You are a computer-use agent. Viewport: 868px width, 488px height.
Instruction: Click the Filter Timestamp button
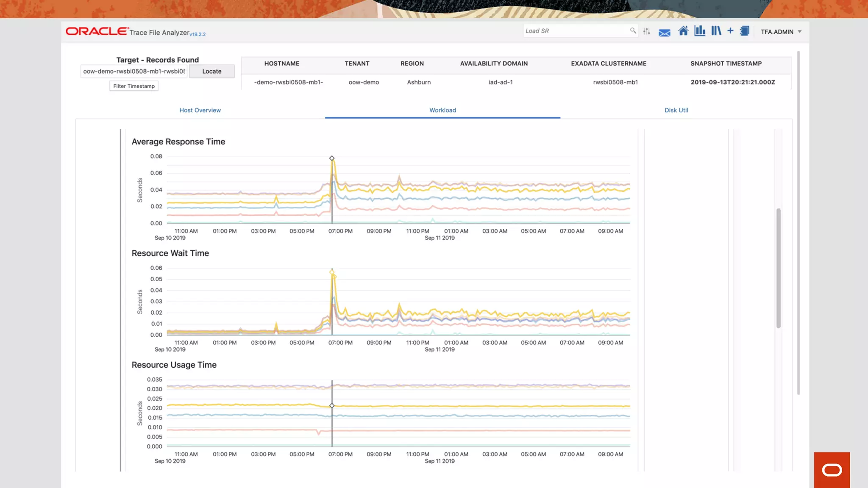coord(134,86)
